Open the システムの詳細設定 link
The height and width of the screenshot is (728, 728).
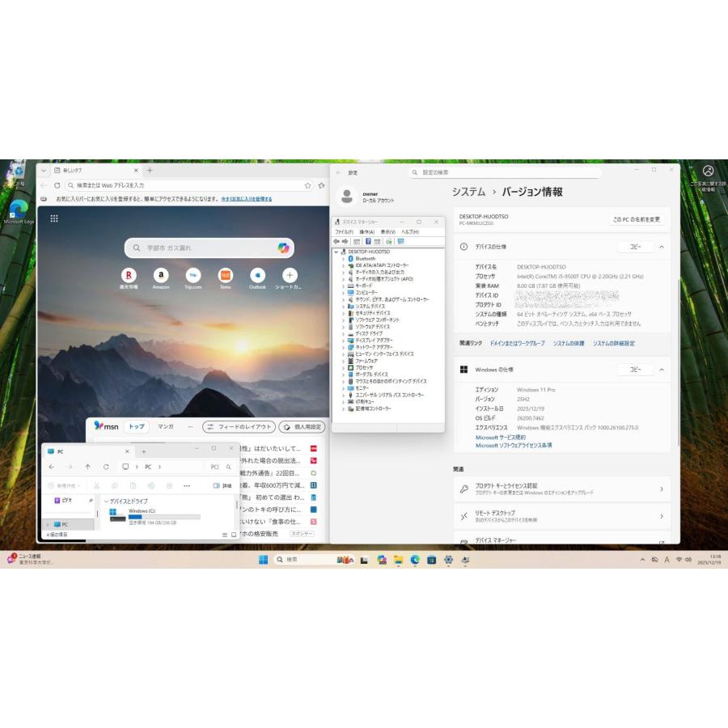pyautogui.click(x=613, y=343)
